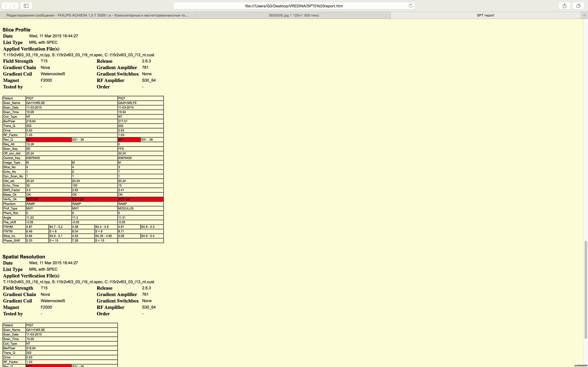This screenshot has width=588, height=367.
Task: Click red Rec_Q 40 cell in first column
Action: (x=48, y=140)
